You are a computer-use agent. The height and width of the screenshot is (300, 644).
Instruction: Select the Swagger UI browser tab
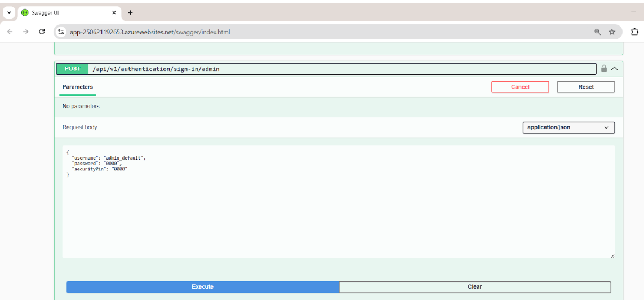(x=69, y=12)
